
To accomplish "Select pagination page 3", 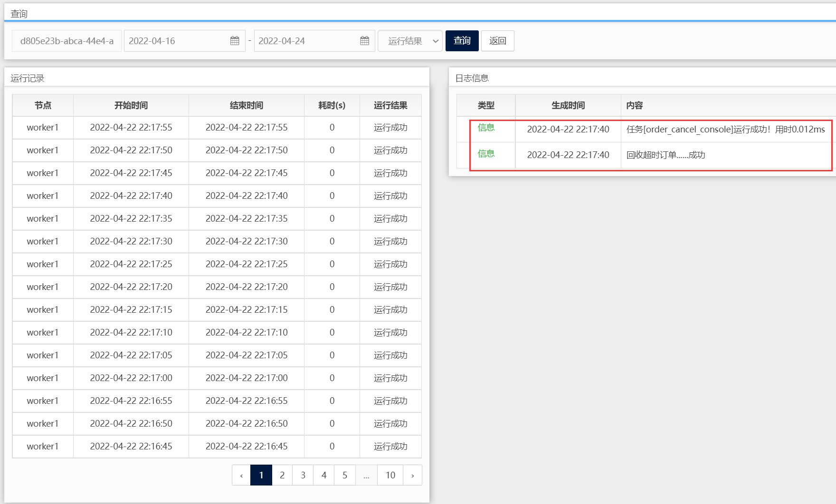I will pyautogui.click(x=303, y=475).
